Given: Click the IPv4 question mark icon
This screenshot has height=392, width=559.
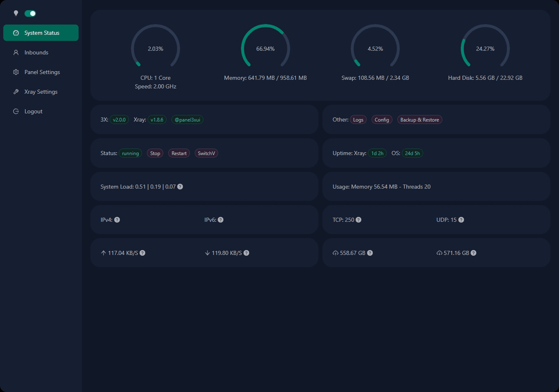Looking at the screenshot, I should [117, 220].
